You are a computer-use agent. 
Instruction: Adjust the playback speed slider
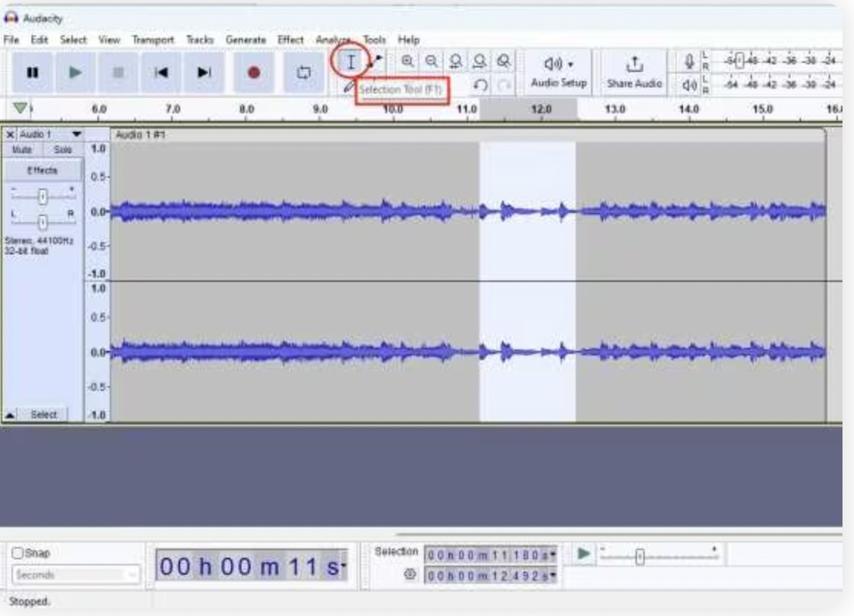(x=640, y=557)
